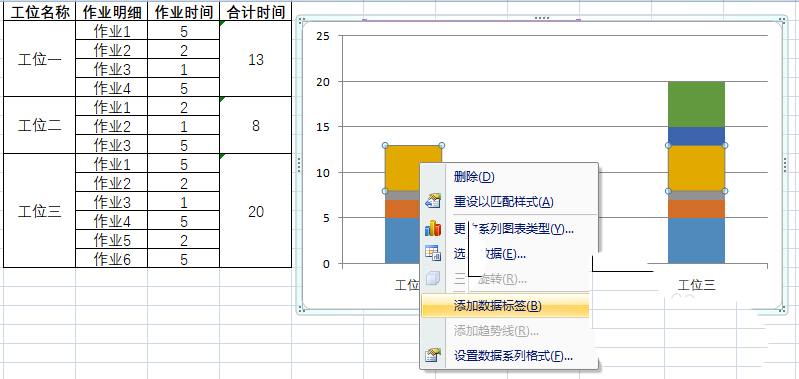
Task: Click the 作业明细 header cell
Action: (112, 12)
